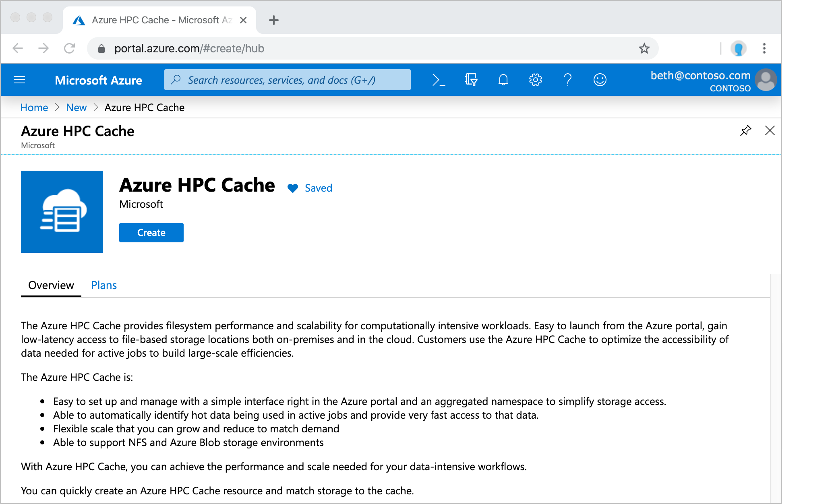Click the Pin to dashboard icon
832x504 pixels.
tap(746, 130)
